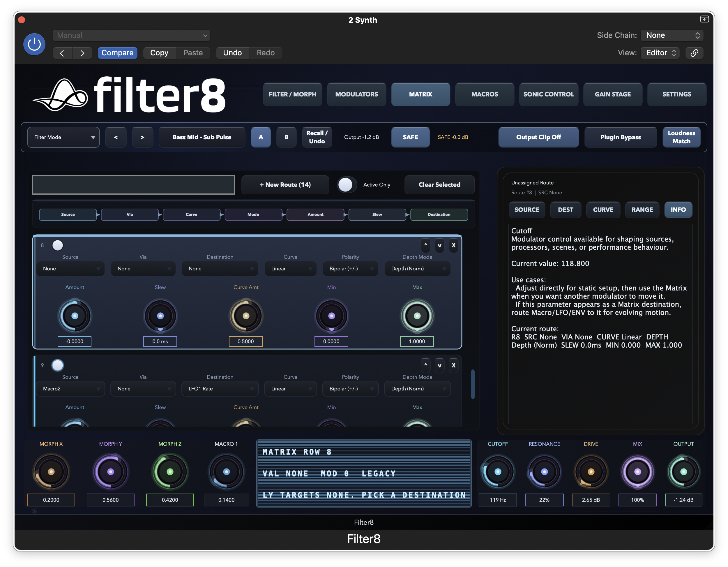This screenshot has width=728, height=567.
Task: Click the small snowflake icon below Morph X
Action: tap(34, 511)
